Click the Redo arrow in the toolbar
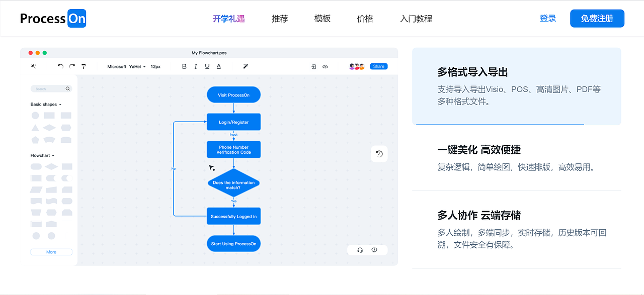The width and height of the screenshot is (644, 295). pos(71,66)
